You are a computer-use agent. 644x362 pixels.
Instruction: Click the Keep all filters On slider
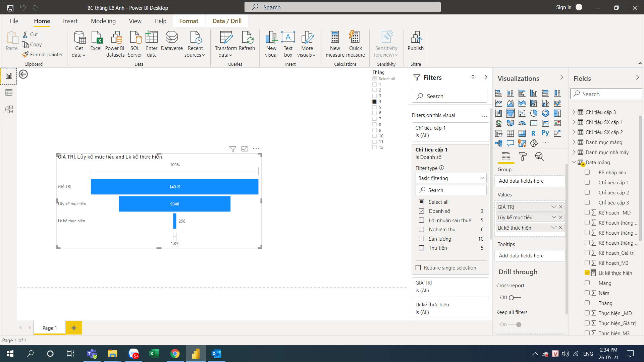[x=515, y=324]
